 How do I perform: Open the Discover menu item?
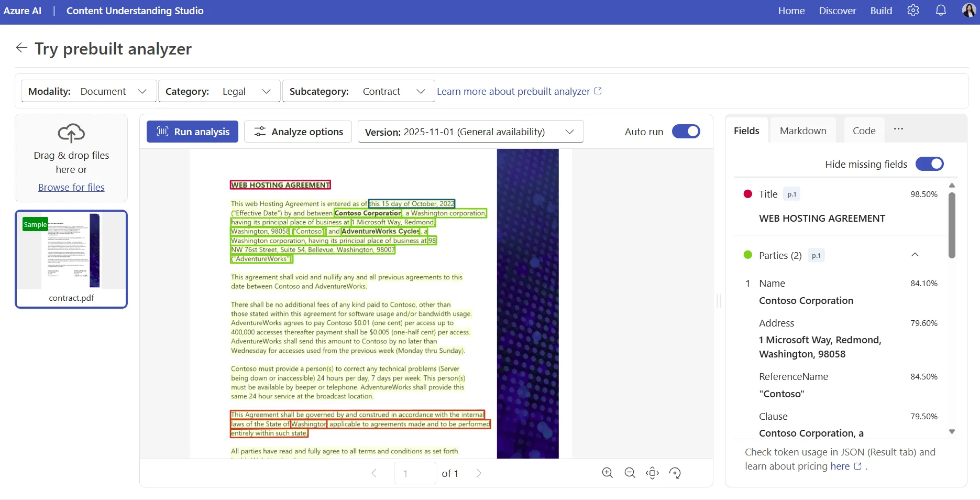click(837, 10)
